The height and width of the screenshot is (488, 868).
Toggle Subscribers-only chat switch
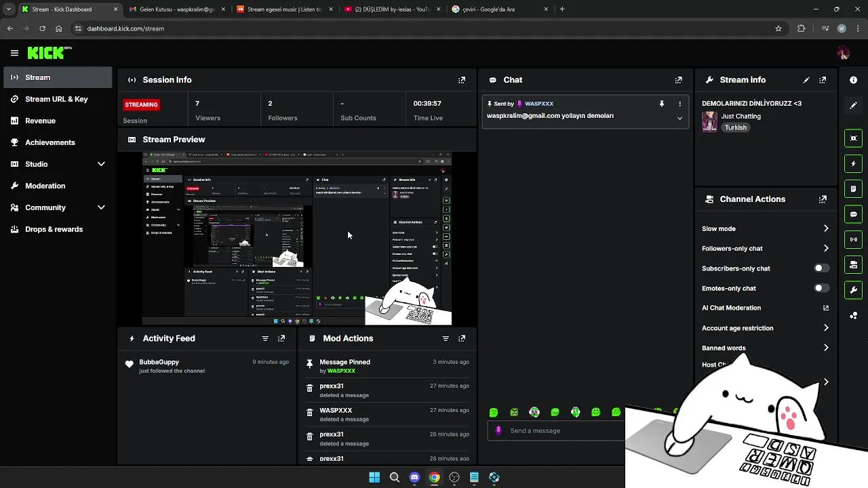(x=821, y=268)
